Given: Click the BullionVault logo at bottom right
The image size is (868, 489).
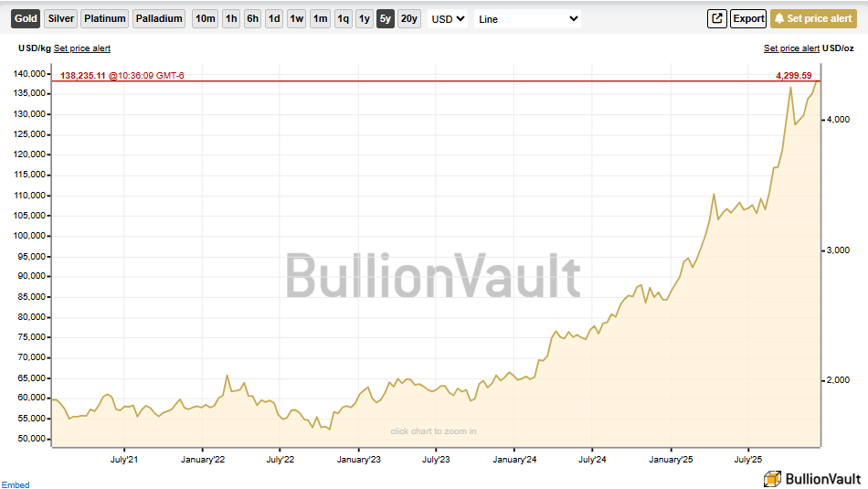Looking at the screenshot, I should click(812, 478).
